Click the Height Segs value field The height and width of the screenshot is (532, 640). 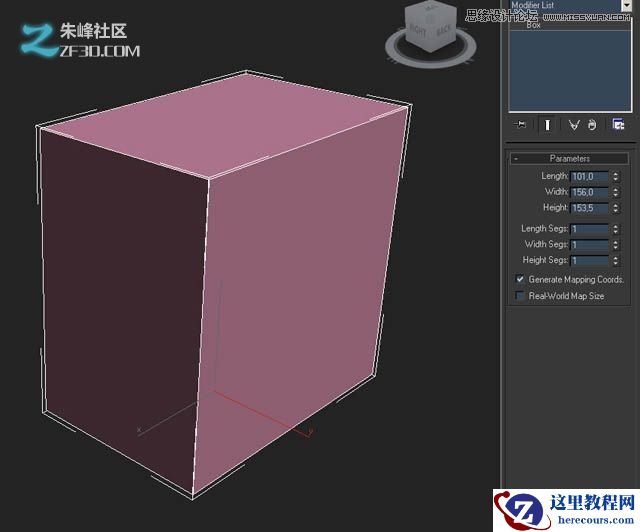click(x=590, y=260)
